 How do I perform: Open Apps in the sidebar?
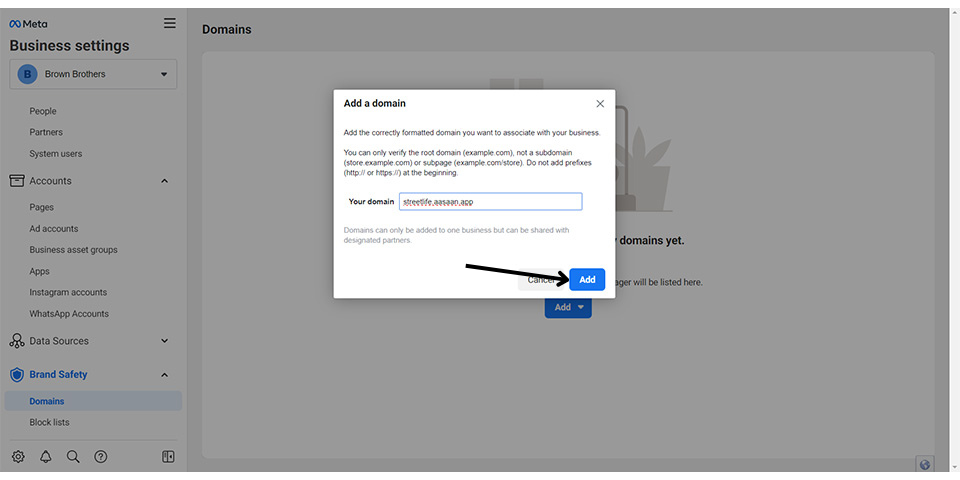tap(40, 271)
